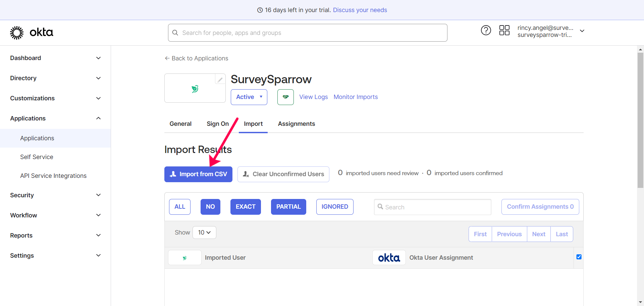Image resolution: width=644 pixels, height=306 pixels.
Task: Click the SurveySparrow app logo thumbnail
Action: (195, 89)
